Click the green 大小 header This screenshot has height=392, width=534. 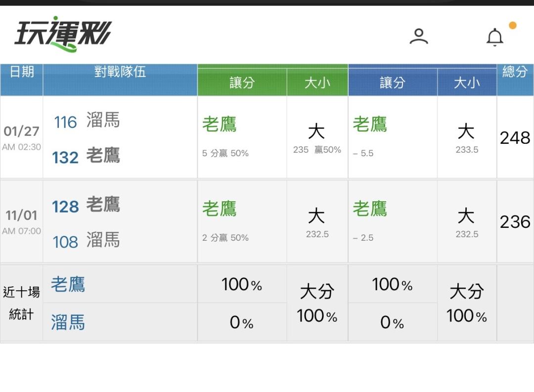[x=317, y=83]
